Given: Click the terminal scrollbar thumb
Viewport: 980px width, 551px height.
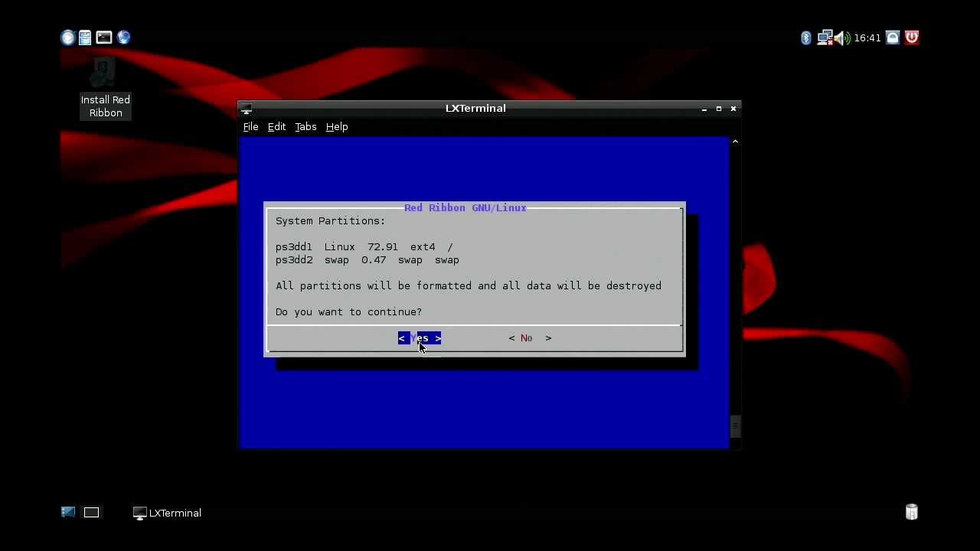Looking at the screenshot, I should click(x=735, y=426).
